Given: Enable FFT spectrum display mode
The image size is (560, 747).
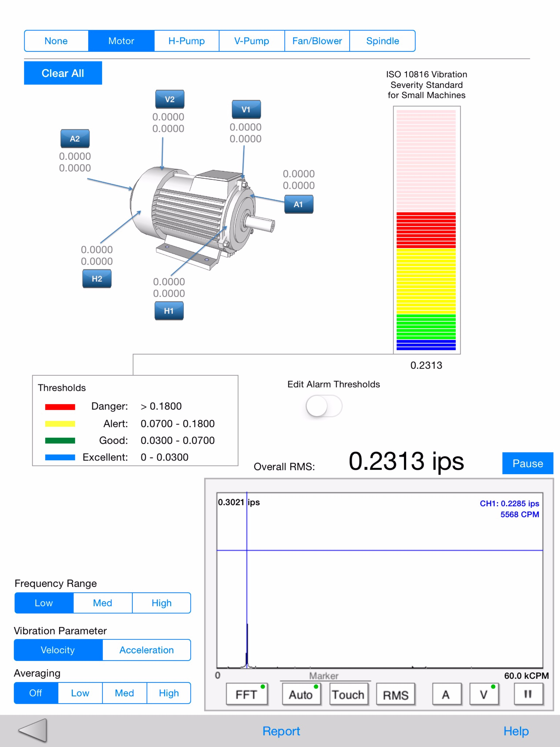Looking at the screenshot, I should coord(247,694).
